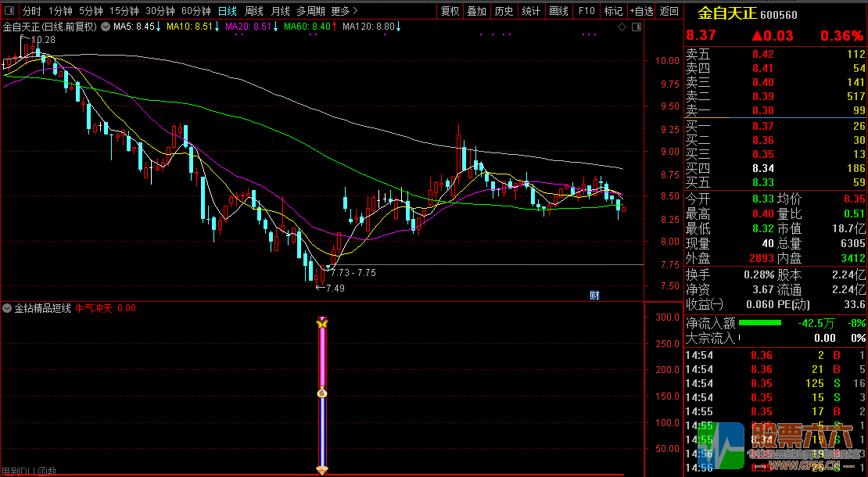The image size is (868, 477).
Task: Click the butterfly icon atop indicator bar
Action: (x=321, y=322)
